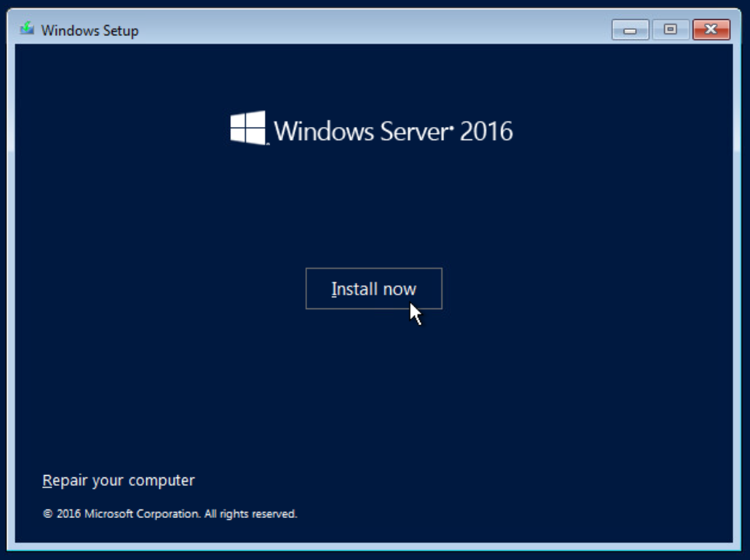This screenshot has width=750, height=560.
Task: Open the Repair your computer link
Action: (x=119, y=480)
